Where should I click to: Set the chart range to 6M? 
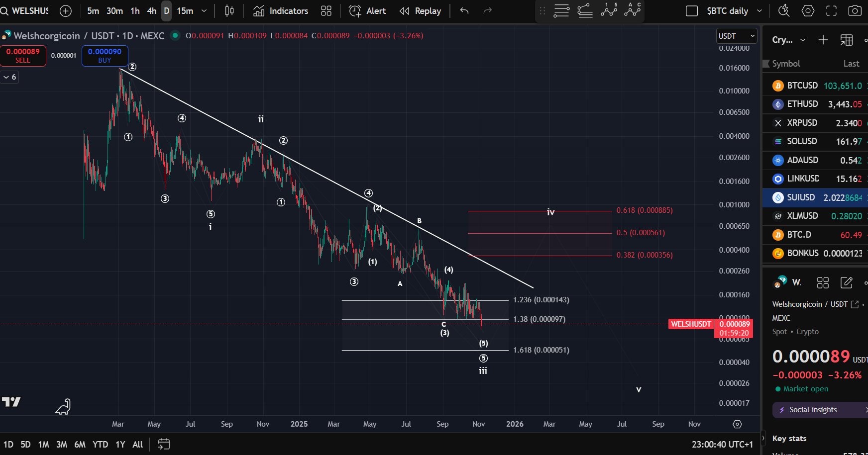tap(80, 444)
